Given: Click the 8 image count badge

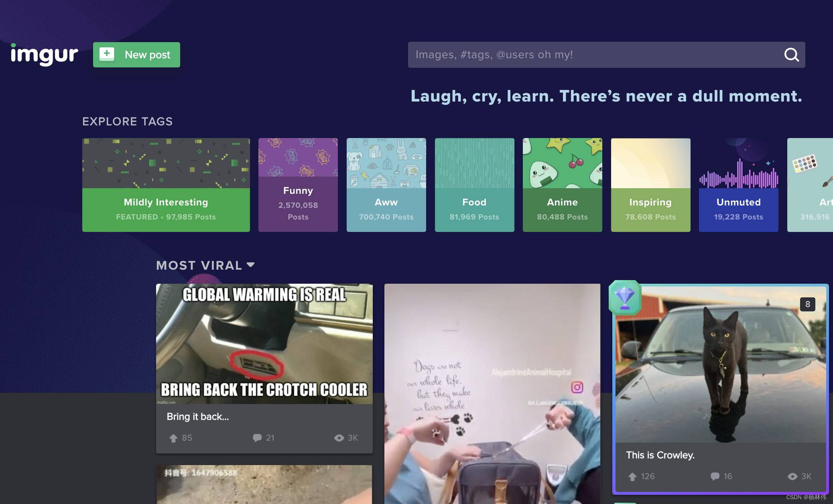Looking at the screenshot, I should click(807, 304).
